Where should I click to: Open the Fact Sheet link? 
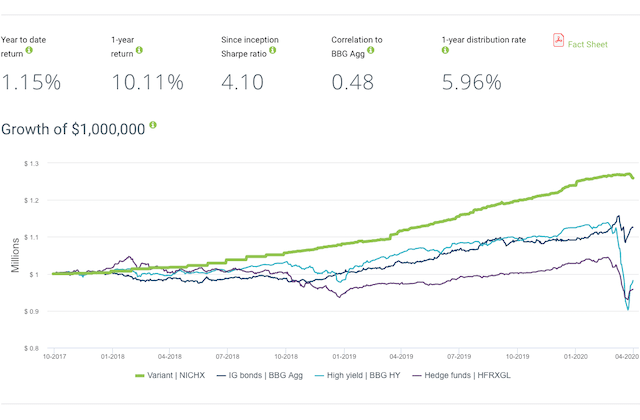[x=589, y=43]
